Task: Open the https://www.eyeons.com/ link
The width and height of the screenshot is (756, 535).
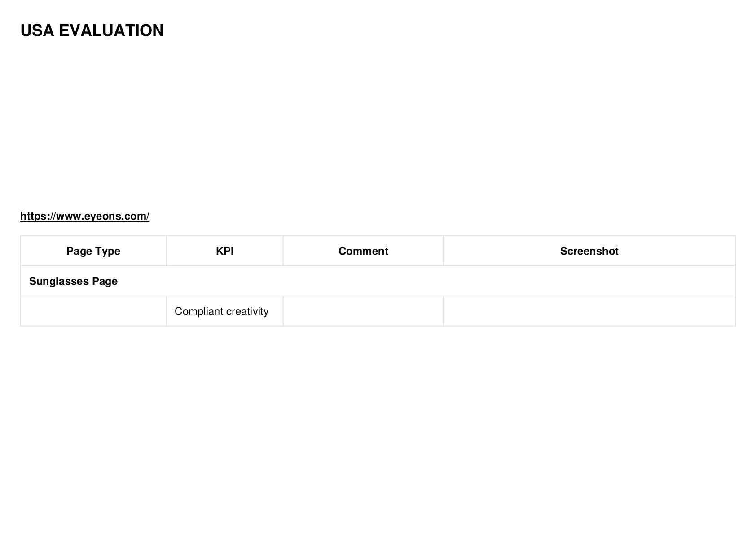Action: pyautogui.click(x=85, y=216)
